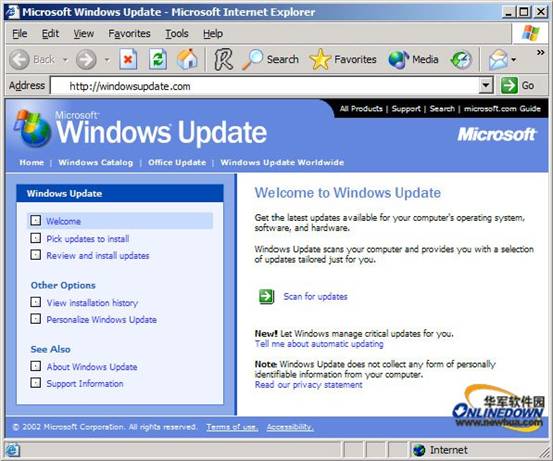Click the box beside Pick updates to install
The image size is (553, 461).
pyautogui.click(x=35, y=238)
